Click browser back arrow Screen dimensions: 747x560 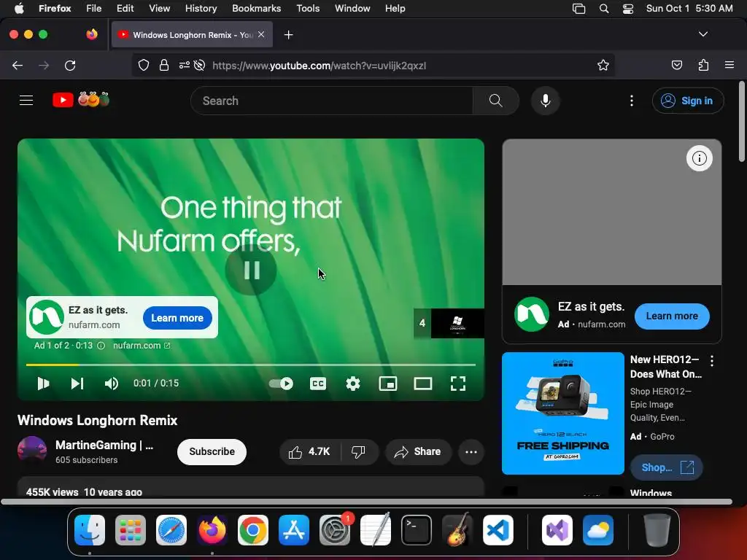click(18, 65)
